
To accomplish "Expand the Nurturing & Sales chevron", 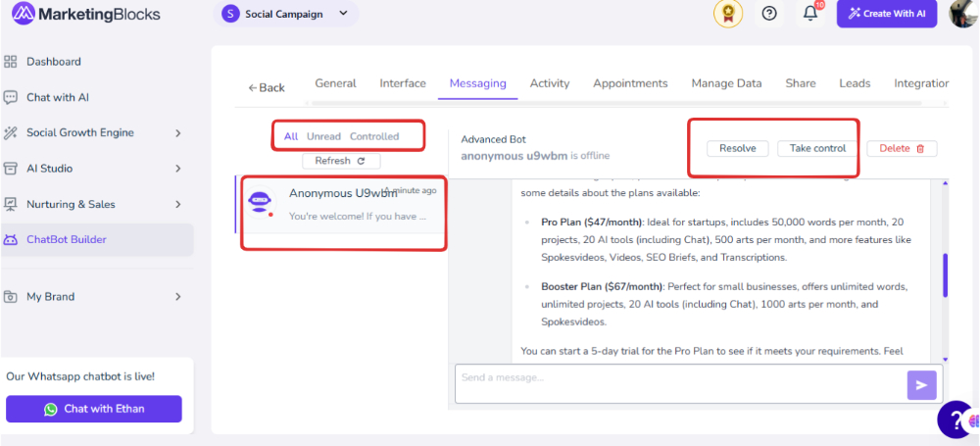I will [178, 205].
